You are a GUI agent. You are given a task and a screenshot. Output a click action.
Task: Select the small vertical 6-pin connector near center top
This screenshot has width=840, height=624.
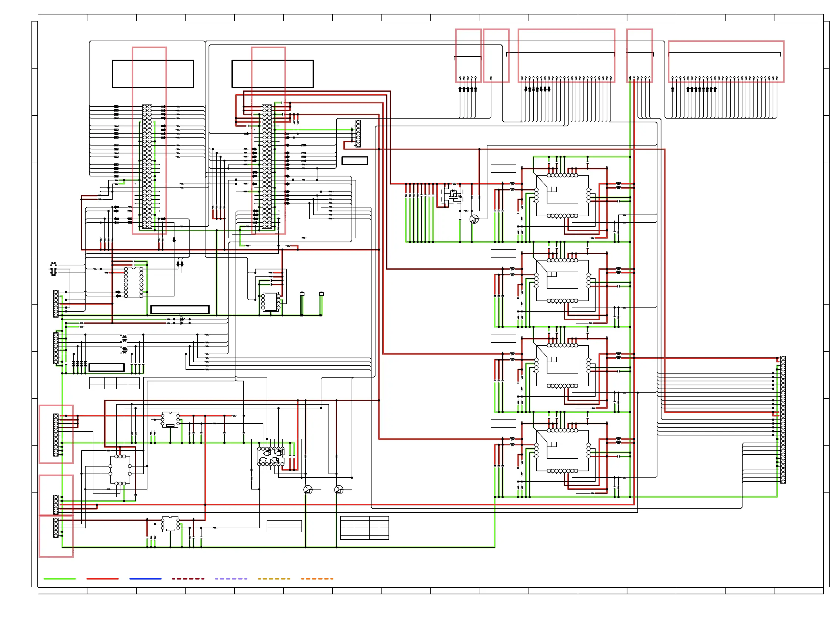pos(358,133)
